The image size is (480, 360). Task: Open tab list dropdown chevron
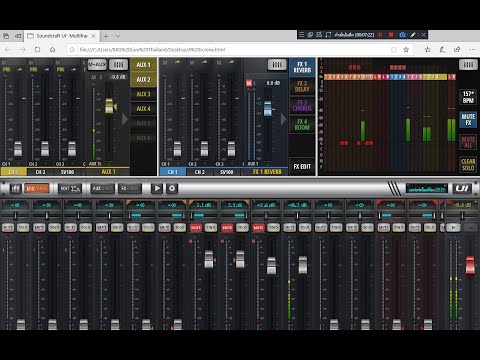click(x=118, y=36)
